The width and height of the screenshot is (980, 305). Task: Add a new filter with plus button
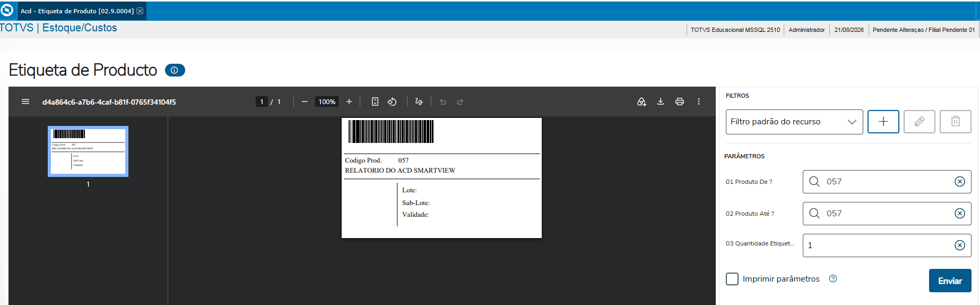coord(883,122)
